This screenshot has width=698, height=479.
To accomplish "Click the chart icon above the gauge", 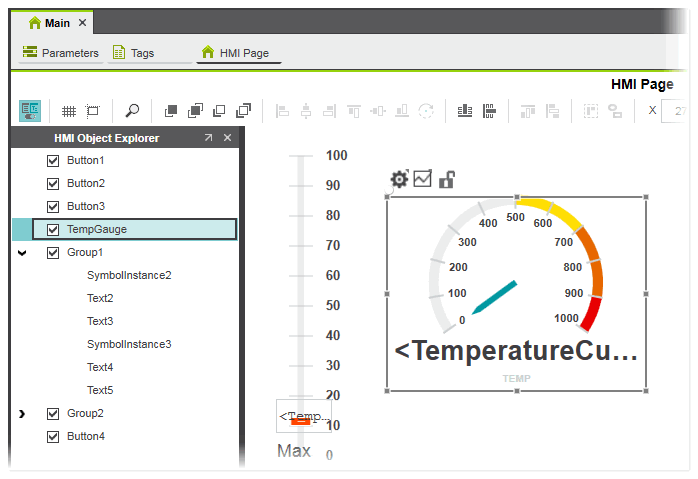I will [x=422, y=178].
